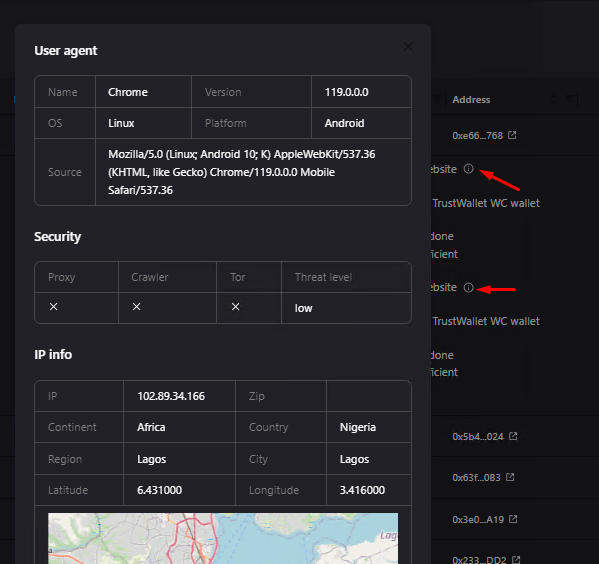This screenshot has width=599, height=564.
Task: Select address 0x5b4...024
Action: [x=478, y=437]
